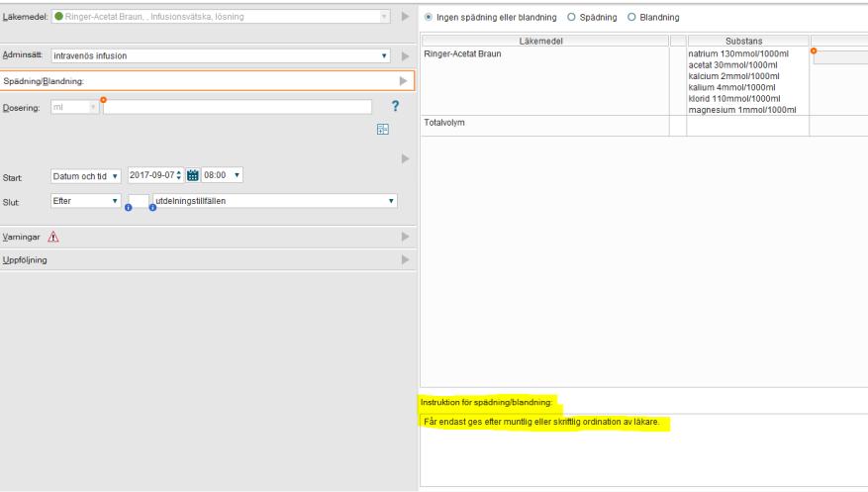The height and width of the screenshot is (492, 868).
Task: Click the instruction text area for spädning/blandning
Action: [x=643, y=450]
